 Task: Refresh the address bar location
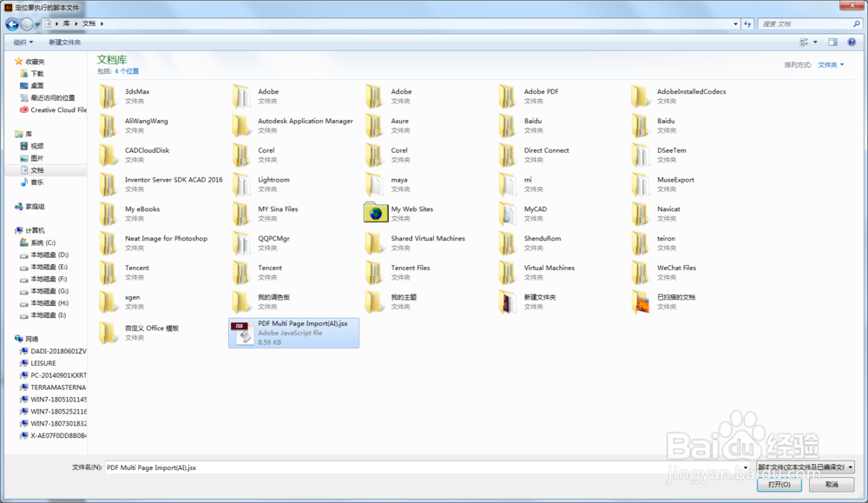click(x=748, y=23)
